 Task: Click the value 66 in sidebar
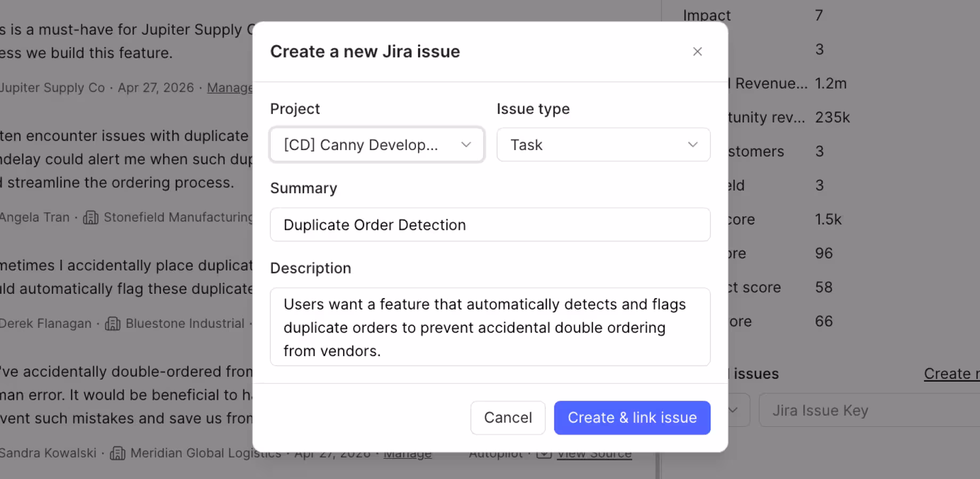pos(823,321)
